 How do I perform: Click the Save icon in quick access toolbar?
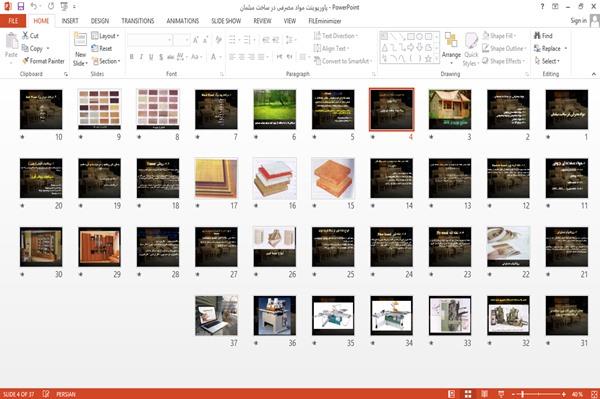(x=21, y=6)
